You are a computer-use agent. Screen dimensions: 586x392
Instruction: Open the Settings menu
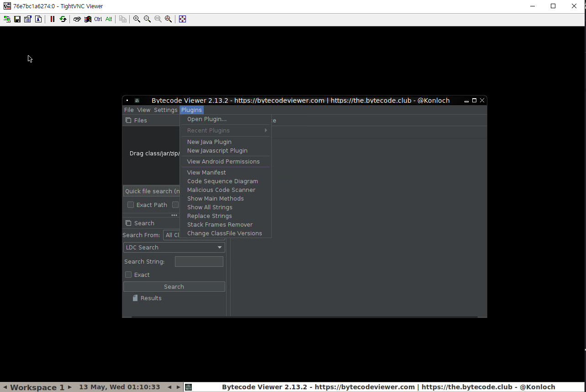click(x=166, y=110)
